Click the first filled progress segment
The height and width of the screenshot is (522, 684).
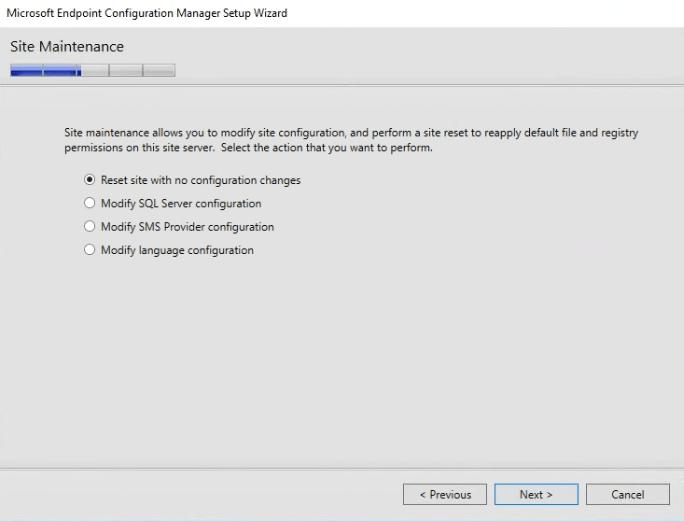click(26, 71)
